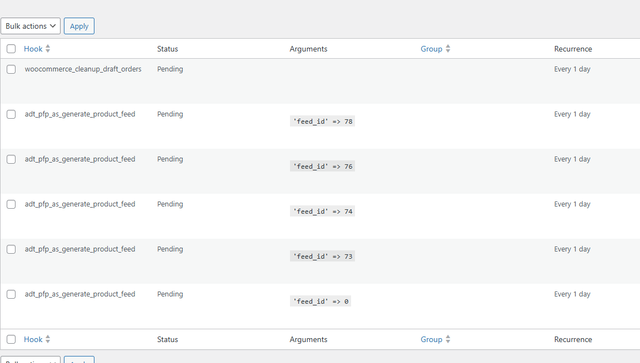Check the row with feed_id 76
640x363 pixels.
pos(11,159)
